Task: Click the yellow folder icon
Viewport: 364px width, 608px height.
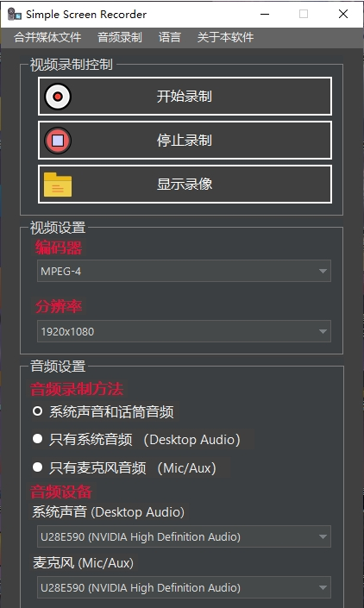Action: click(x=58, y=185)
